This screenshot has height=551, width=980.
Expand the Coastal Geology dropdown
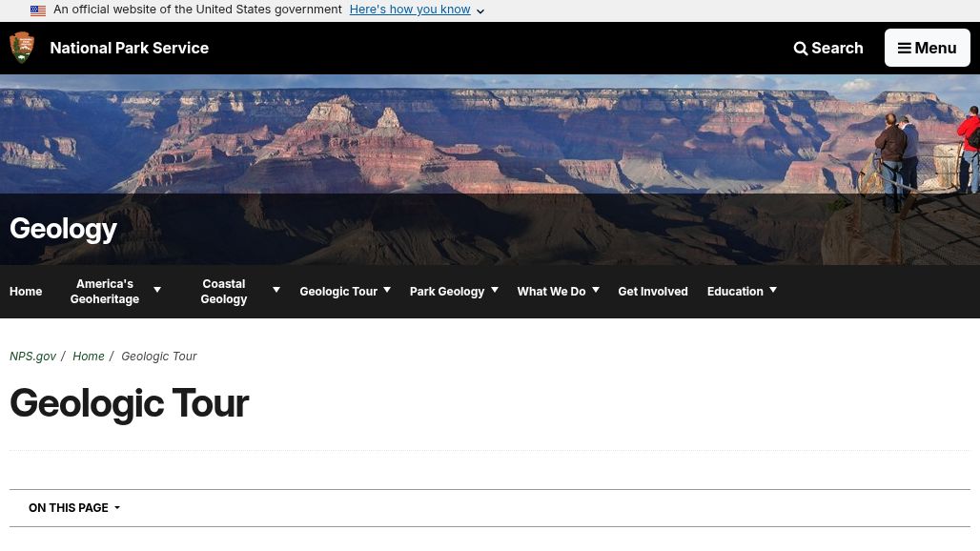point(276,290)
